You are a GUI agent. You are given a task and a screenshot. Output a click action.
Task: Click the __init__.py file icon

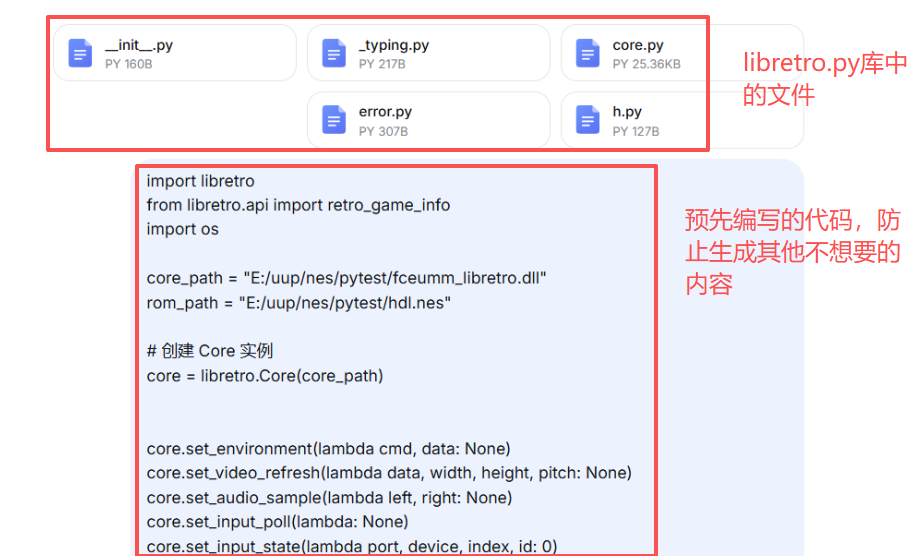80,54
